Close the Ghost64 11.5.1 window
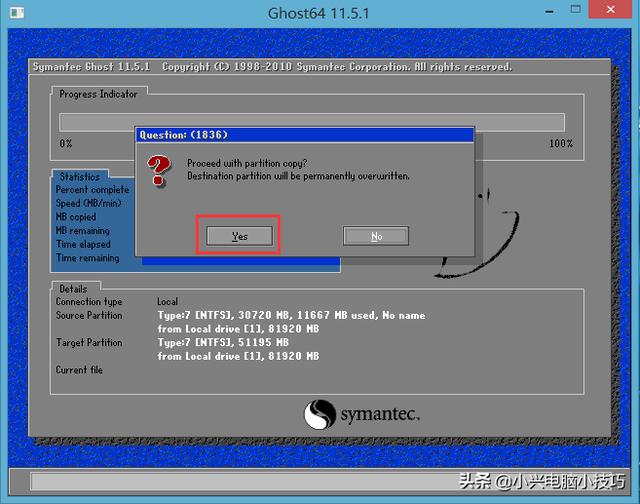 (610, 9)
